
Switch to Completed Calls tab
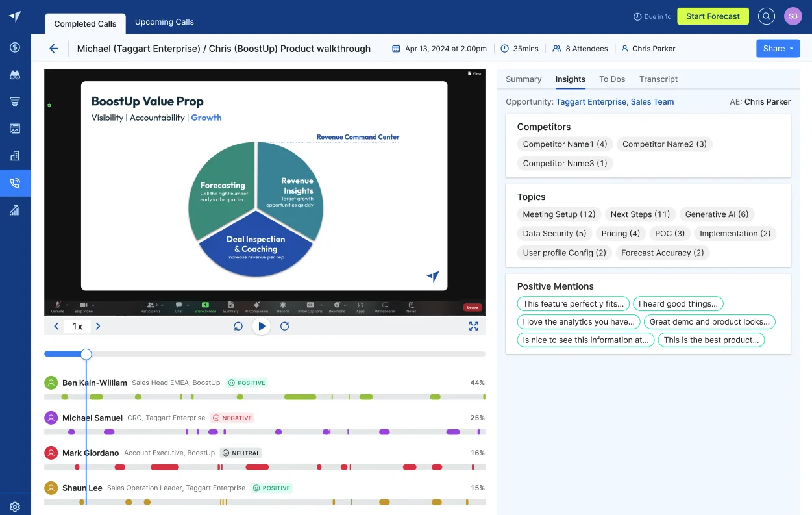point(85,24)
